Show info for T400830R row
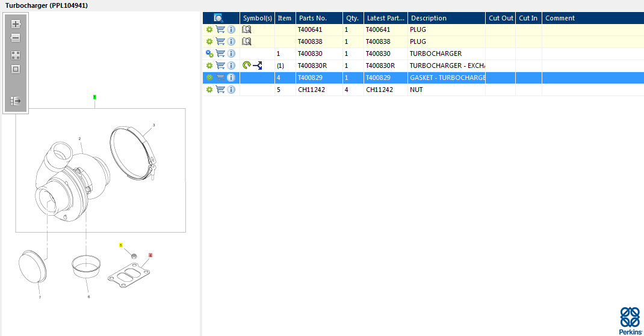The height and width of the screenshot is (336, 644). [x=231, y=66]
